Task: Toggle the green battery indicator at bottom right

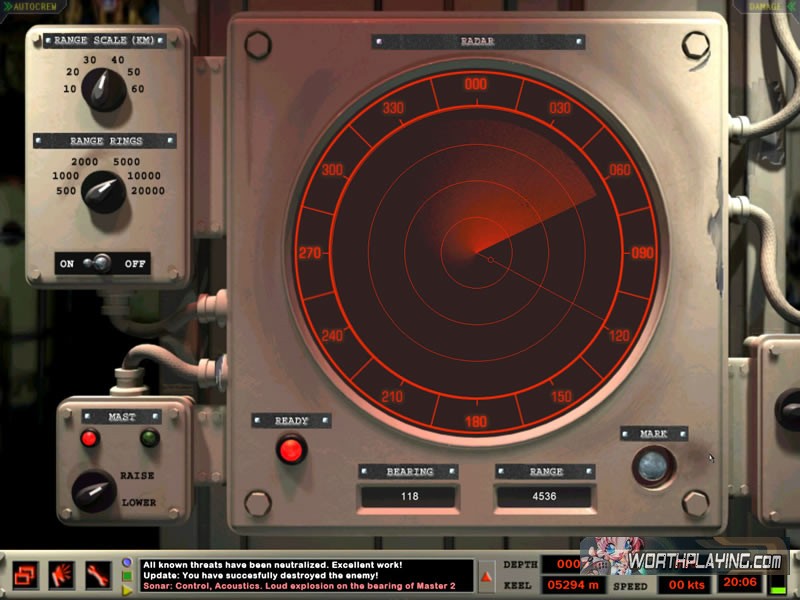Action: point(776,583)
